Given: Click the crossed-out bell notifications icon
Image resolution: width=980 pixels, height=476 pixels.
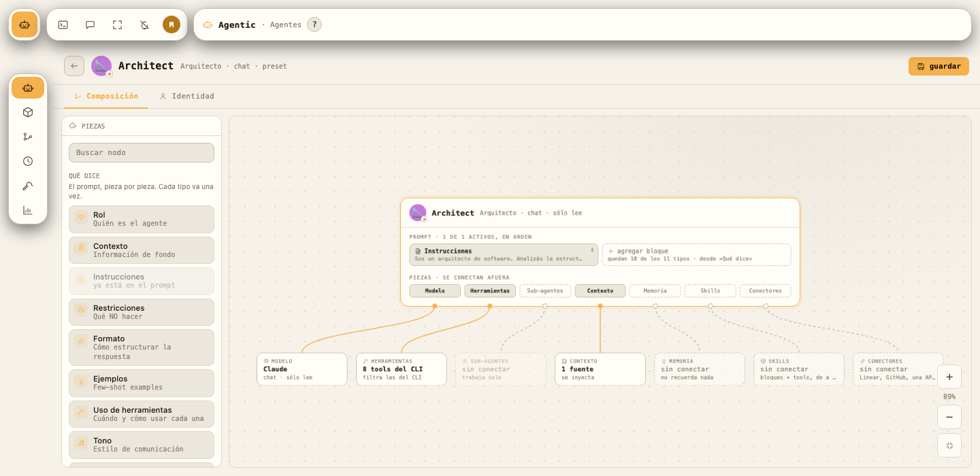Looking at the screenshot, I should click(x=144, y=24).
